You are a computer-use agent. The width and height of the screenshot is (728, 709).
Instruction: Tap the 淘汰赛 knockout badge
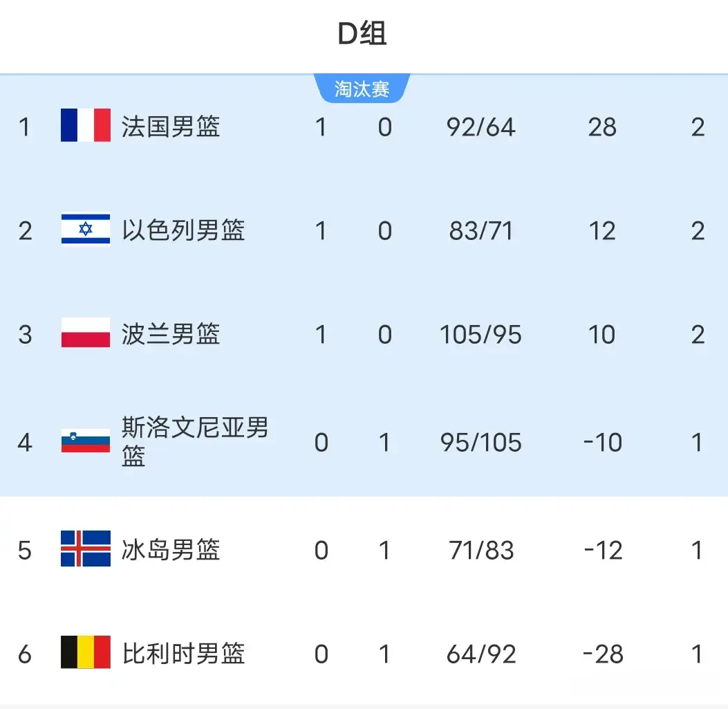pos(362,89)
